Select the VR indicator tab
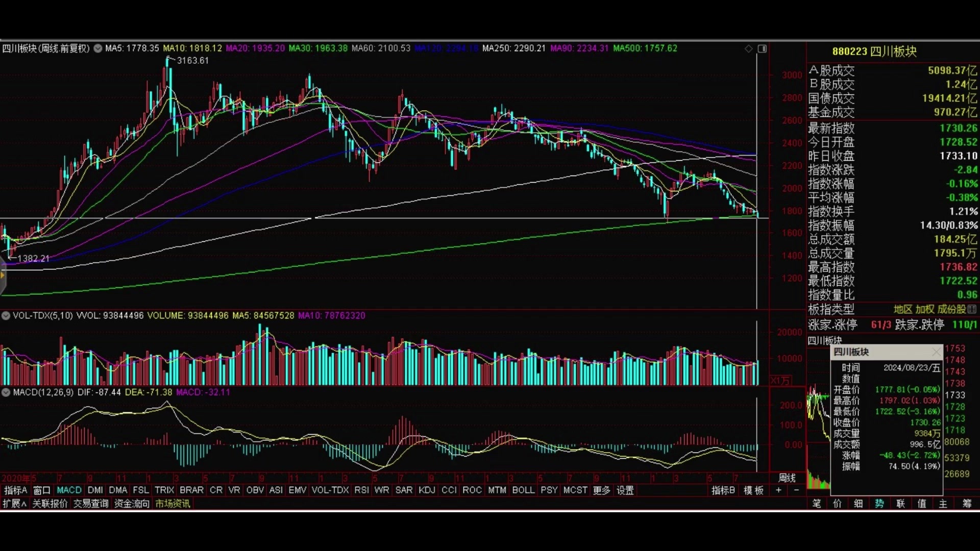 234,490
